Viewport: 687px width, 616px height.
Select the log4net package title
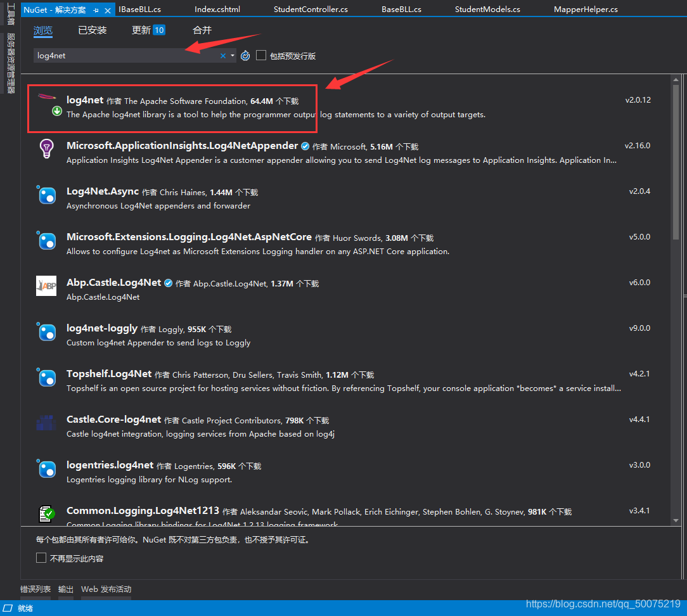point(85,100)
